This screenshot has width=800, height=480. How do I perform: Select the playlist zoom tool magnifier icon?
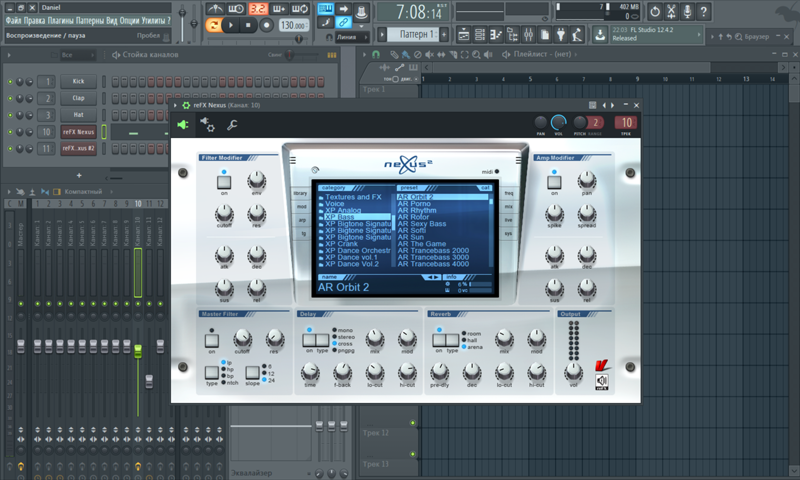click(x=476, y=55)
